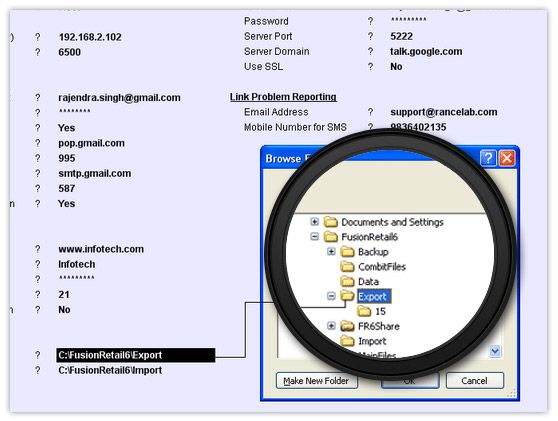Viewport: 558px width, 421px height.
Task: Click the rajendra.singh@gmail.com value
Action: pyautogui.click(x=119, y=98)
